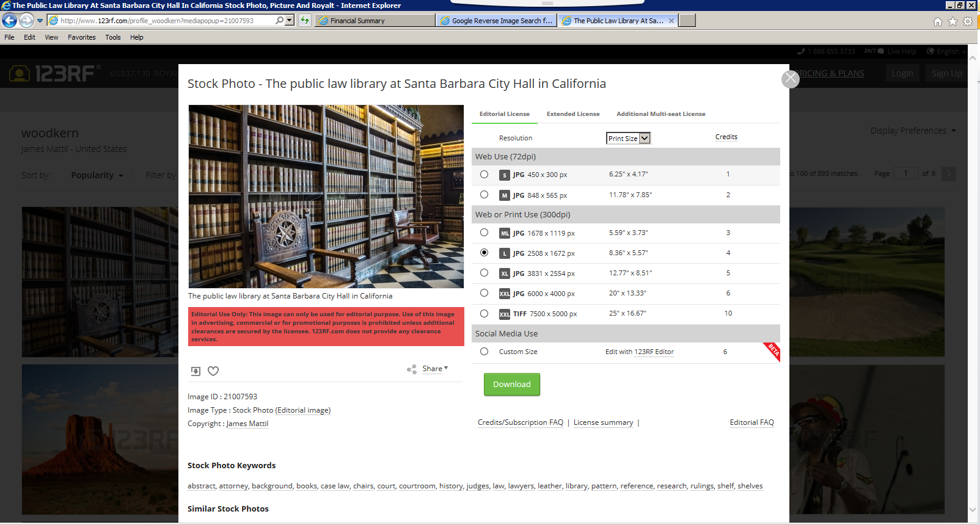Click the download-to-lightbox icon below image
980x525 pixels.
[x=196, y=371]
